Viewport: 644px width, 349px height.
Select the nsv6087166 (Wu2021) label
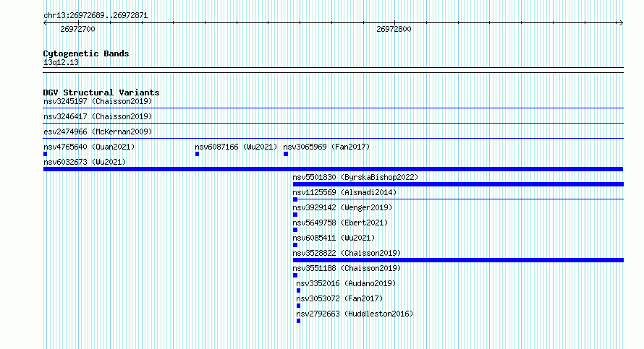236,147
